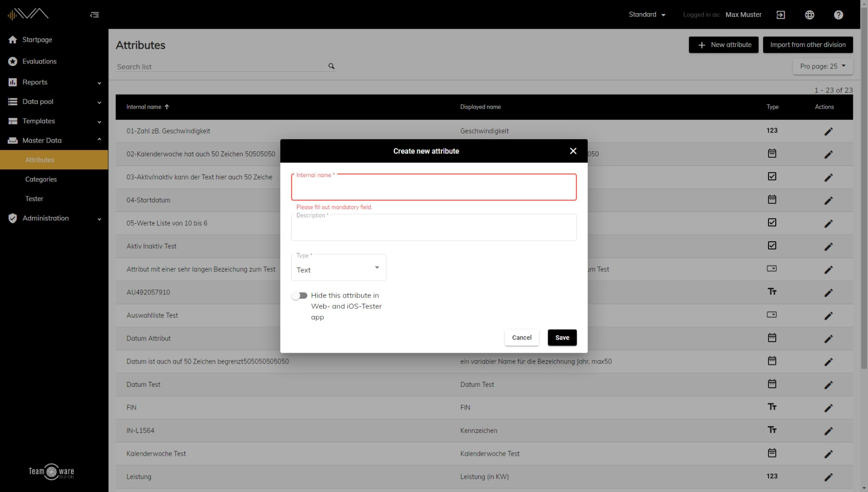
Task: Expand the Templates menu
Action: (x=54, y=121)
